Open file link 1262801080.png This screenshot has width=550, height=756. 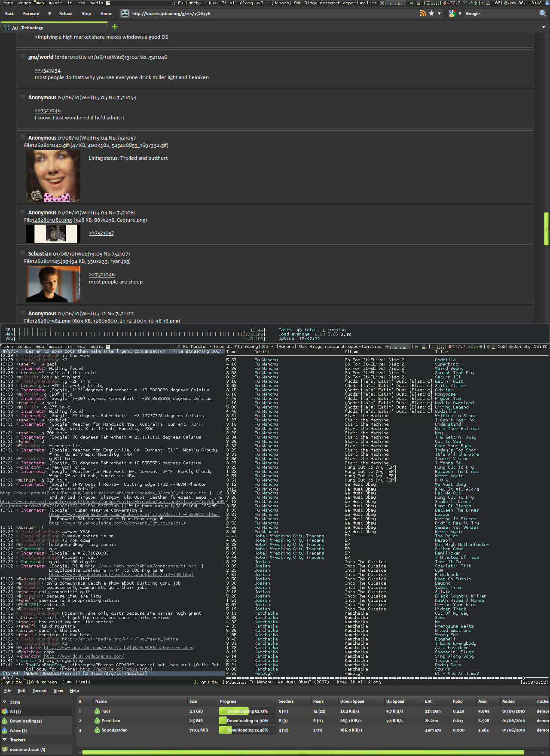52,220
